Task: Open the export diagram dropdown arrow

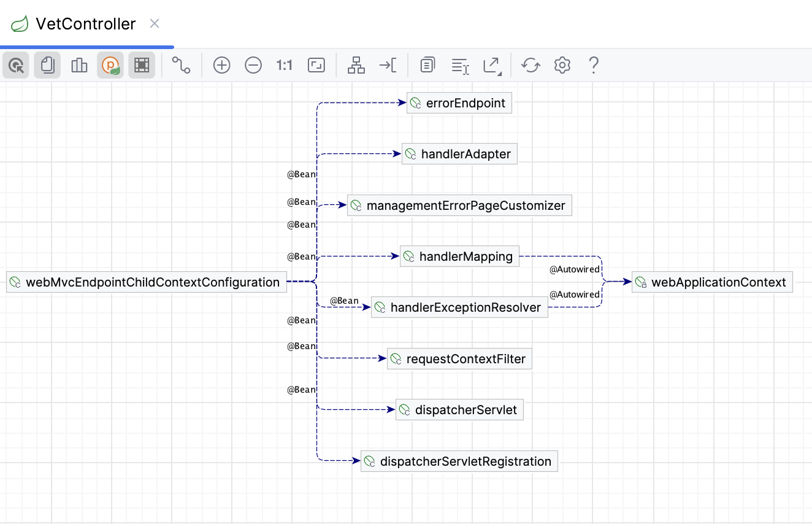Action: point(496,69)
